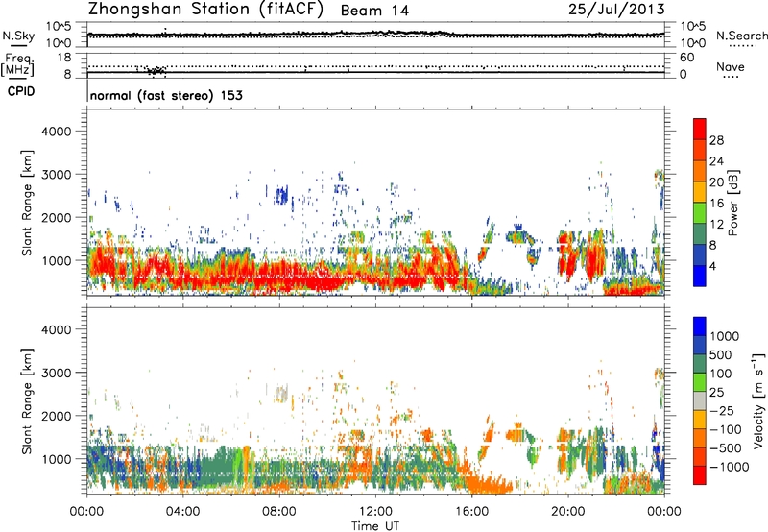Click the '16' power colorbar tick value
The height and width of the screenshot is (532, 768).
coord(716,204)
